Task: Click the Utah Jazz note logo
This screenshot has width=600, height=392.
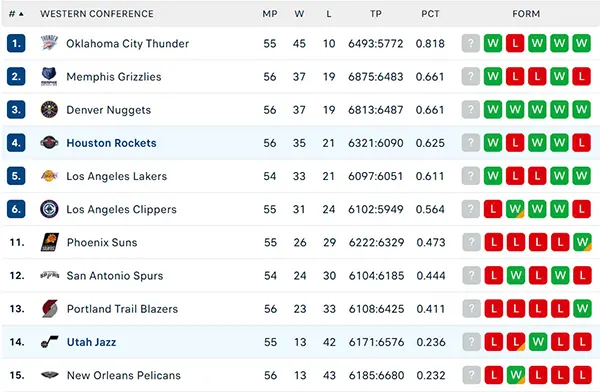Action: [50, 341]
